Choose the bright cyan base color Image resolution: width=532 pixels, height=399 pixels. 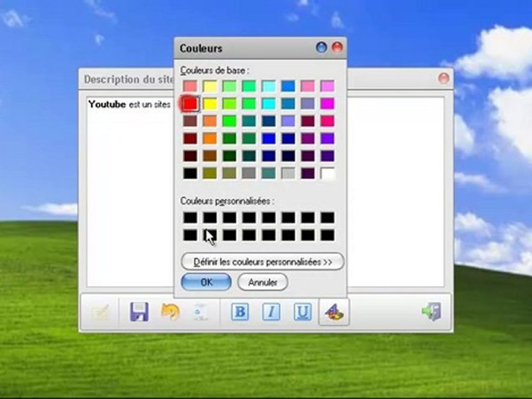click(x=269, y=104)
